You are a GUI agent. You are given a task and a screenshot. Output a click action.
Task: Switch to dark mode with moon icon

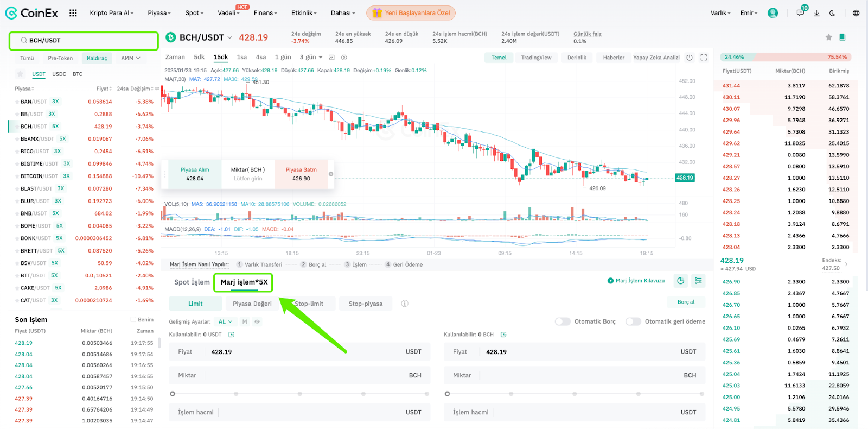(833, 12)
